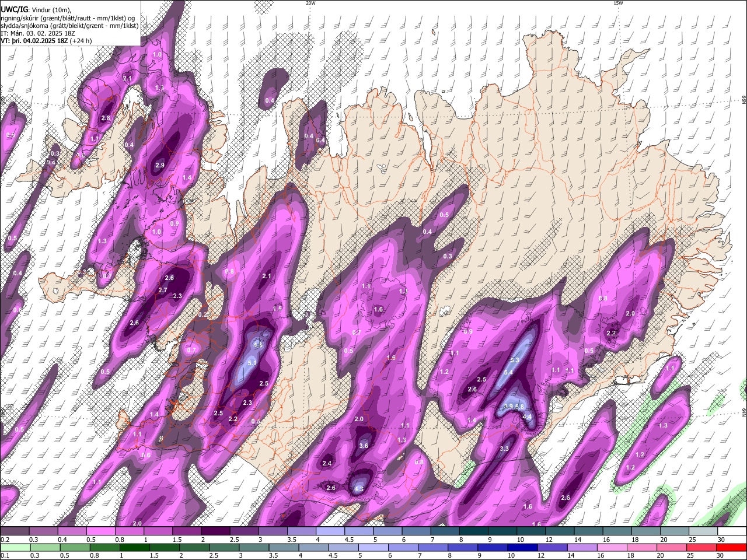The height and width of the screenshot is (560, 747).
Task: Click the 5.1 precipitation value on the map
Action: click(x=253, y=363)
